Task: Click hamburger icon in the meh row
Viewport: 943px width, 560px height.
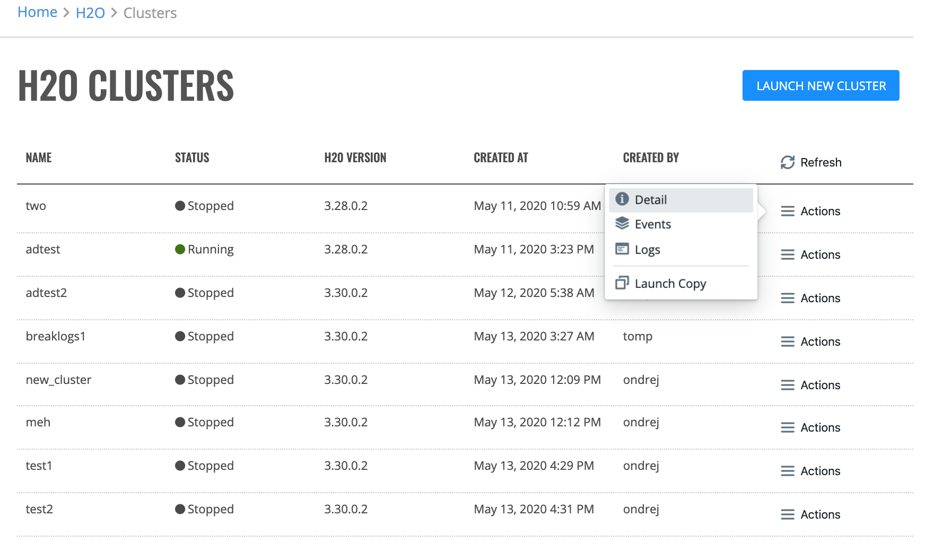Action: pos(788,427)
